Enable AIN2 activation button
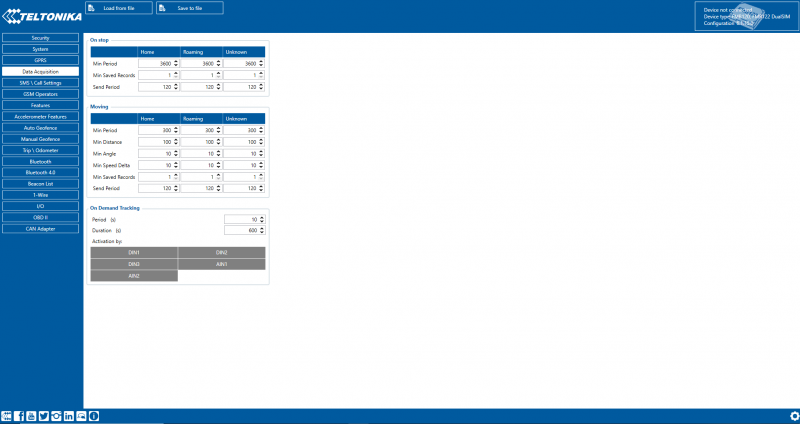 [x=134, y=276]
